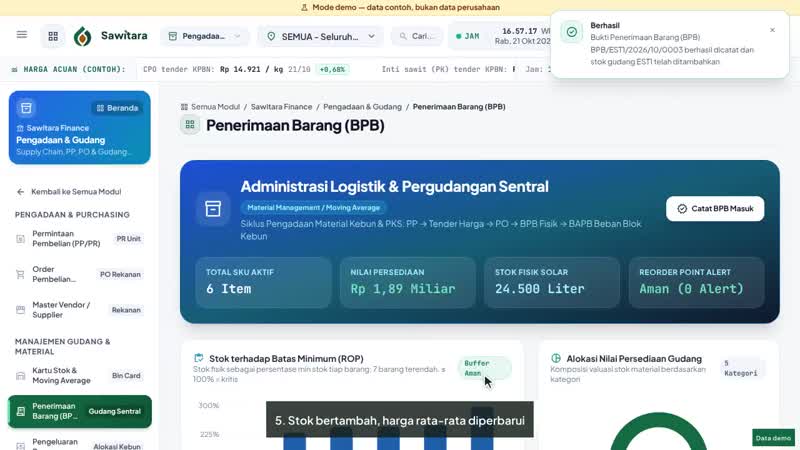Open Pengeluaran Alokasi Kebun menu item
Viewport: 800px width, 450px height.
(x=80, y=443)
